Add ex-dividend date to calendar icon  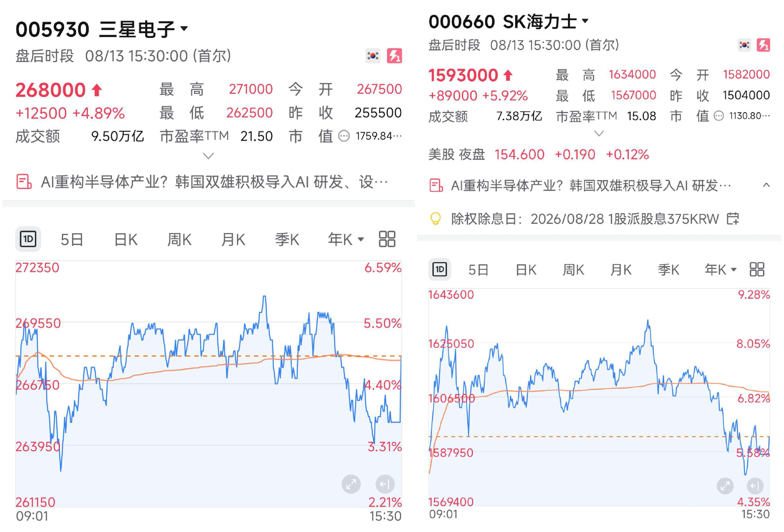[x=732, y=219]
